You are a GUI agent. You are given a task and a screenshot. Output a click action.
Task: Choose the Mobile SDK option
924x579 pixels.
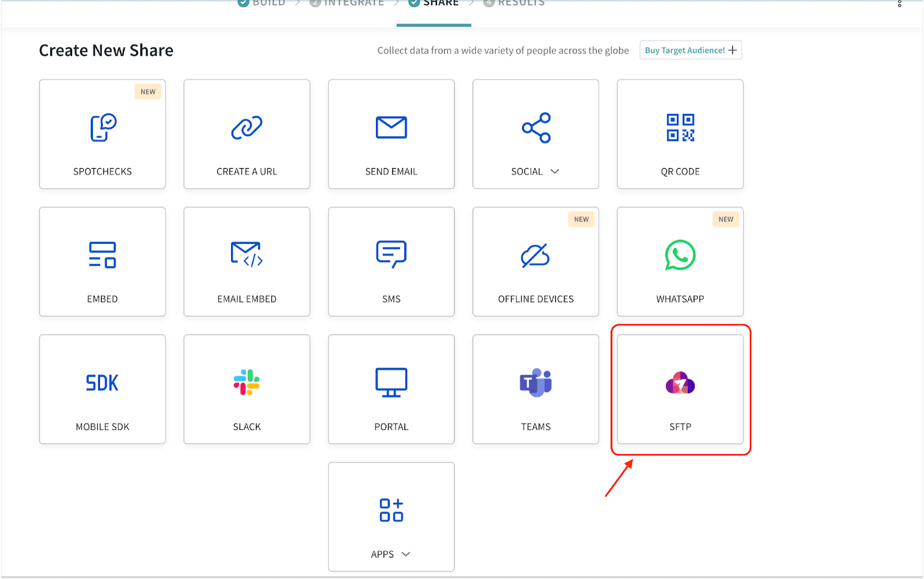(x=102, y=389)
